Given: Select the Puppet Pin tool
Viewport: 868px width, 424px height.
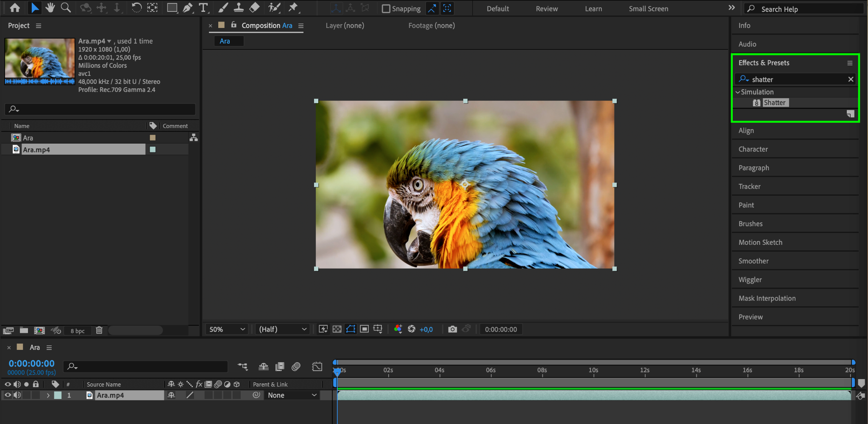Looking at the screenshot, I should pos(293,8).
